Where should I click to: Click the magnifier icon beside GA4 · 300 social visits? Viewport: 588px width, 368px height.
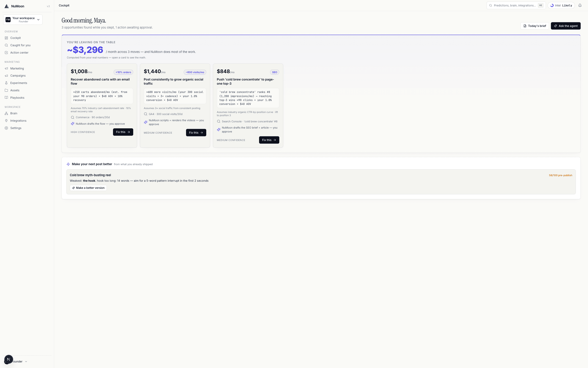pyautogui.click(x=146, y=114)
